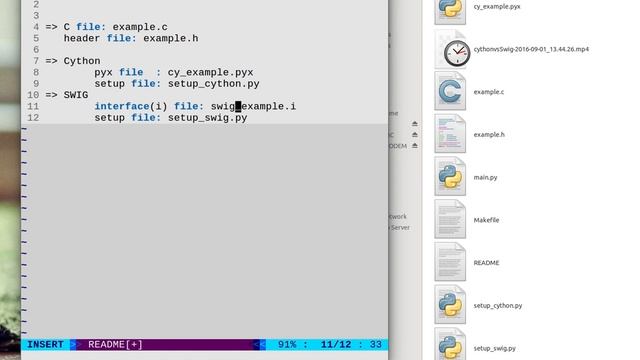
Task: Open the cythonvsSwig video file icon
Action: 452,49
